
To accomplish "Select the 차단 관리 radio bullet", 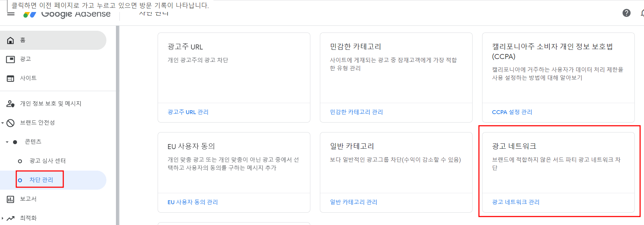I will [19, 180].
